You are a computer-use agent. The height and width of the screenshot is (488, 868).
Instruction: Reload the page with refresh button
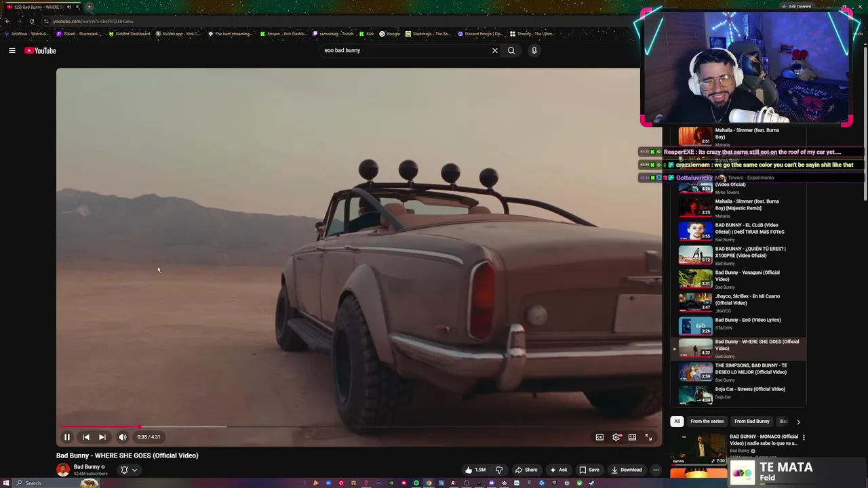click(x=31, y=21)
